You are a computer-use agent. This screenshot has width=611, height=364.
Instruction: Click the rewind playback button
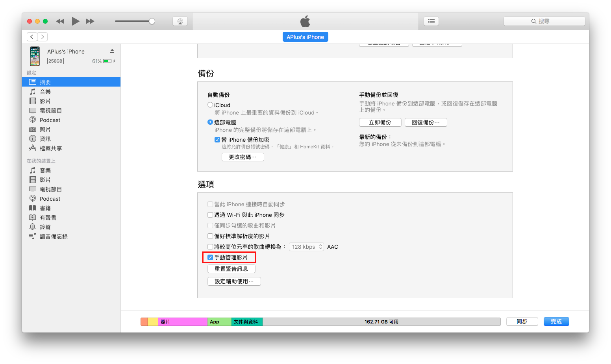point(60,21)
